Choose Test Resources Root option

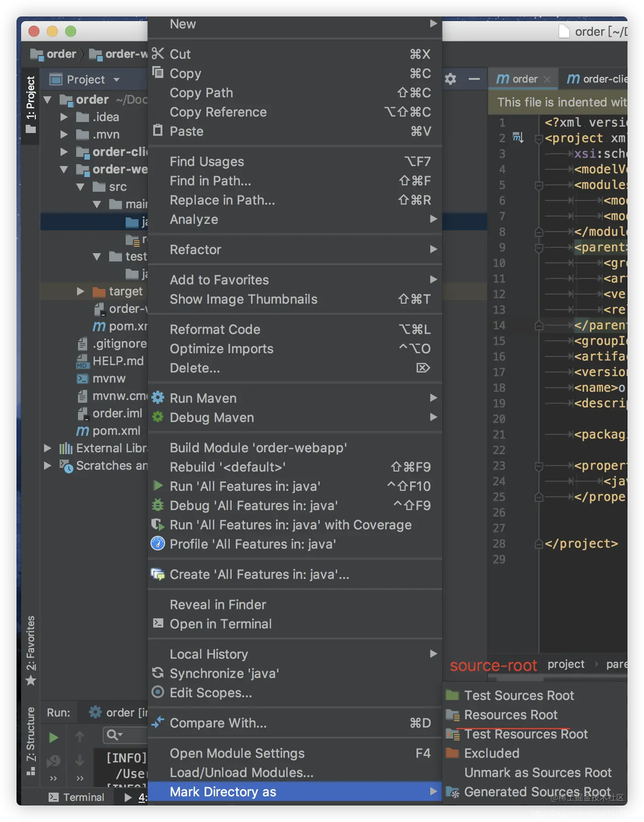535,734
